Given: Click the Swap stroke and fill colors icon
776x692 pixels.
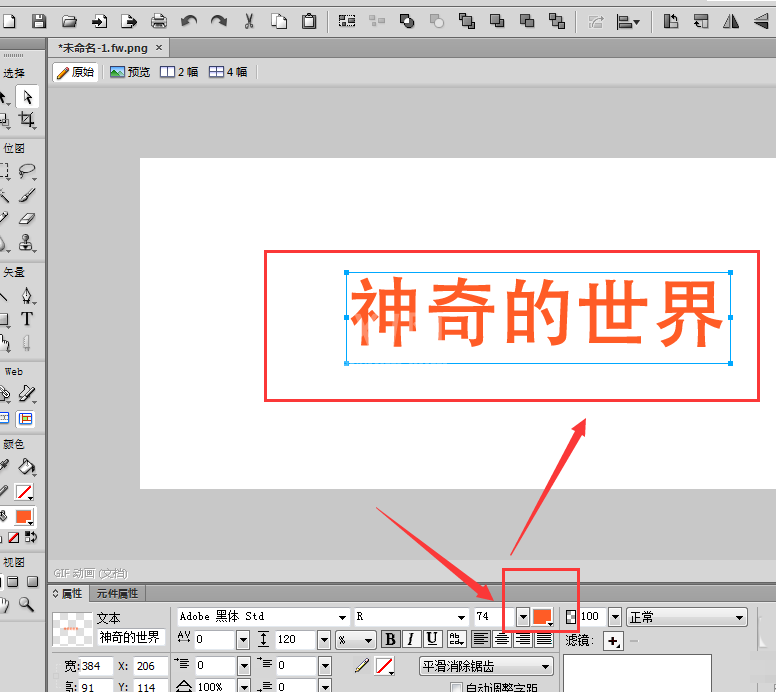Looking at the screenshot, I should click(x=31, y=537).
